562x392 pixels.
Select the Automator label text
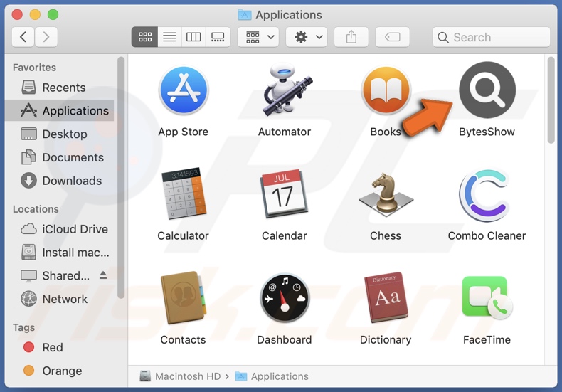point(285,132)
